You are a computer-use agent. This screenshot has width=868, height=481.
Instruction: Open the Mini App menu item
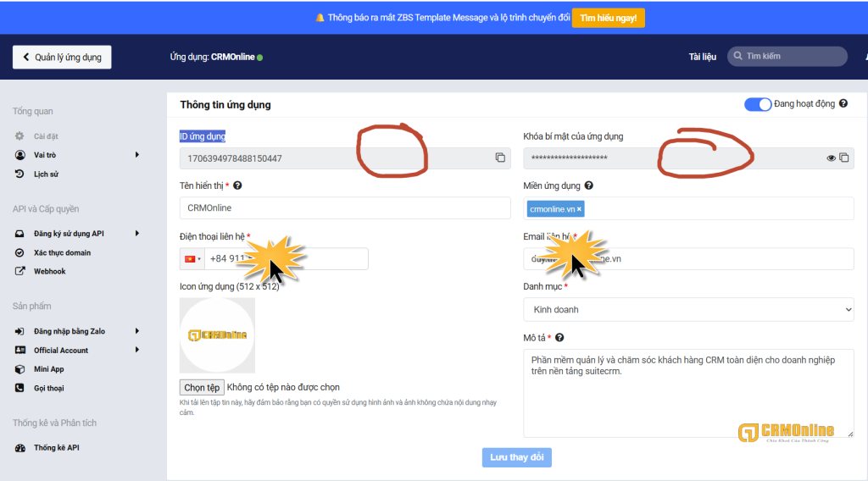click(x=48, y=368)
